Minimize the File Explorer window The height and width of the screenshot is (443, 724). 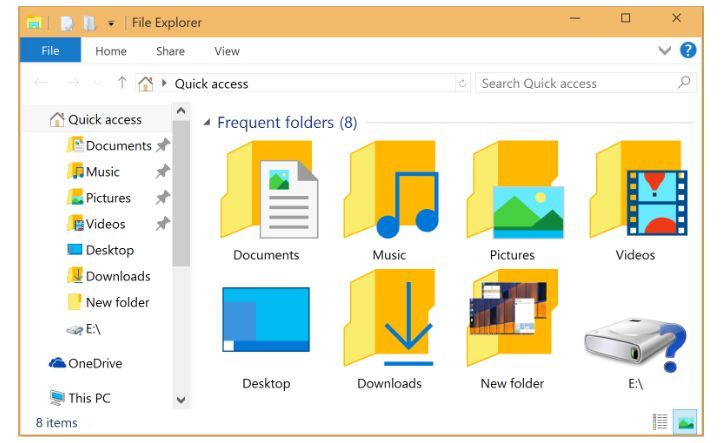(x=575, y=18)
